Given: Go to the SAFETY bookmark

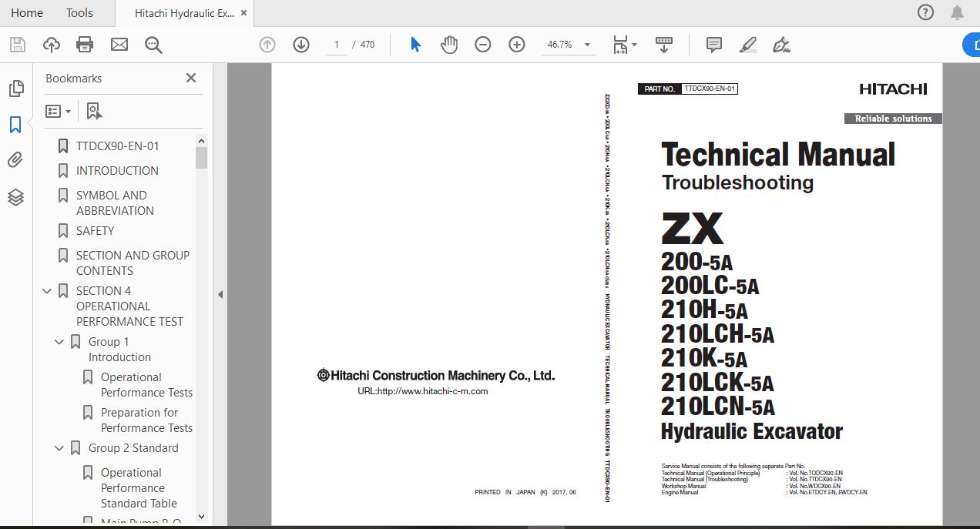Looking at the screenshot, I should coord(96,230).
